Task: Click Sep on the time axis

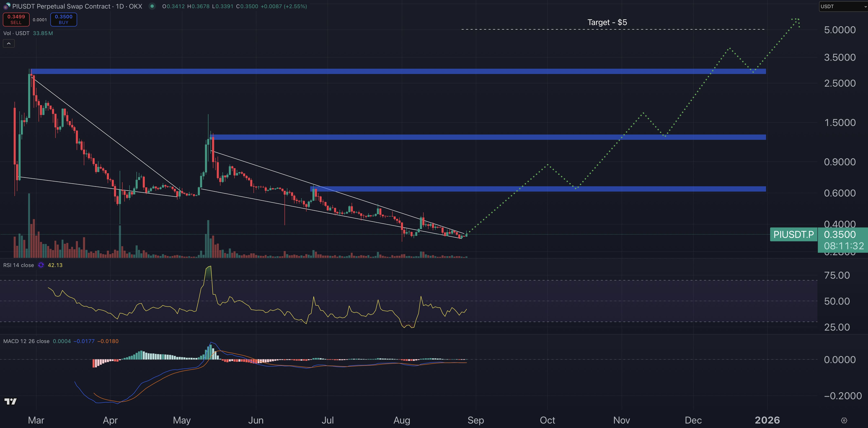Action: pyautogui.click(x=476, y=420)
